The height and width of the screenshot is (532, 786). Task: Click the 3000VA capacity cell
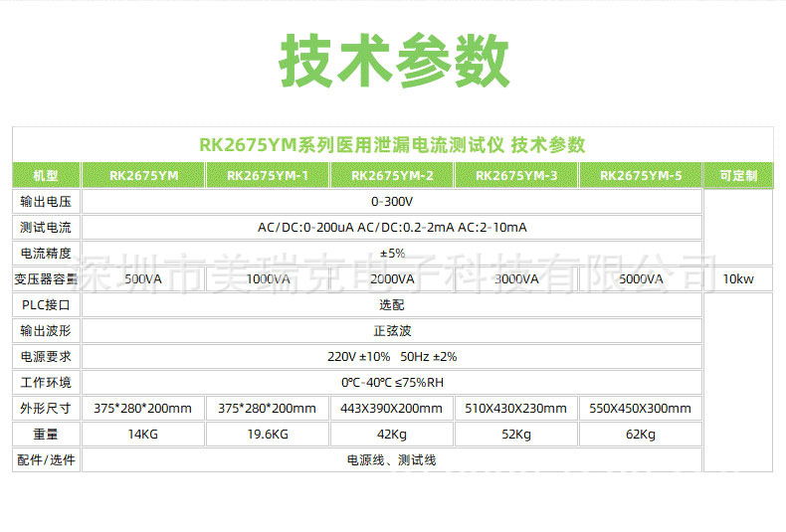(516, 279)
